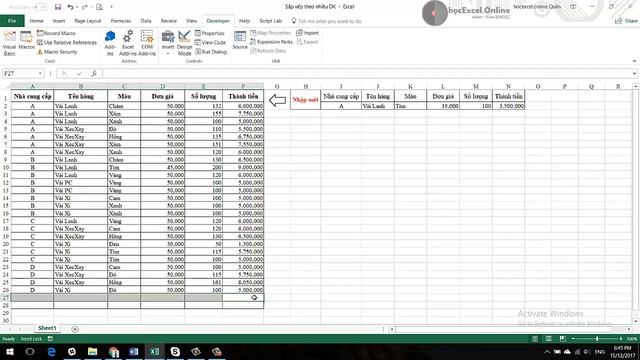The image size is (640, 360).
Task: Open Skype from the taskbar
Action: (x=175, y=351)
